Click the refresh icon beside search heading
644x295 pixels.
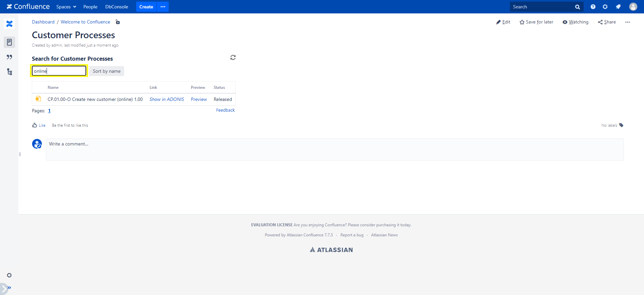coord(233,58)
